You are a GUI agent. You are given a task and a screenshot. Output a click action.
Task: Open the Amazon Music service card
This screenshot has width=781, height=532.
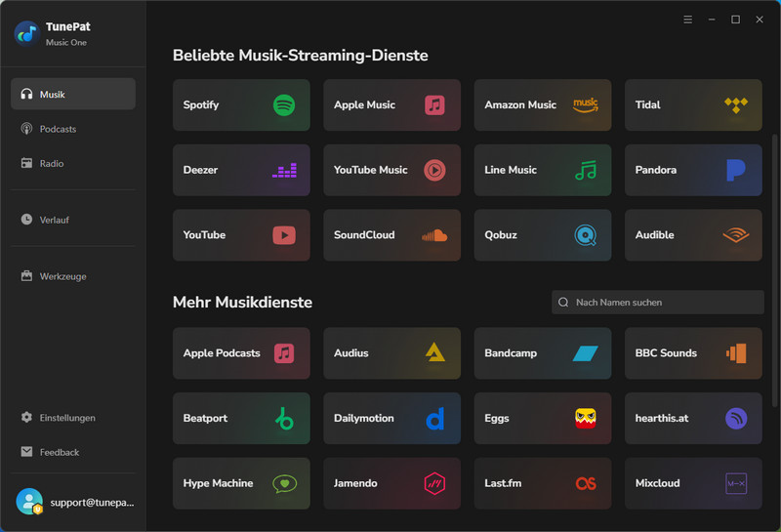point(543,105)
